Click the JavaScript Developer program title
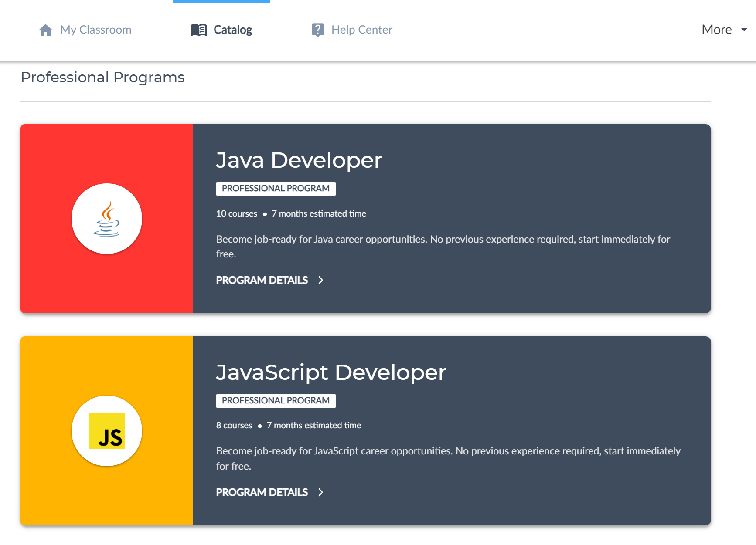756x545 pixels. [x=331, y=372]
